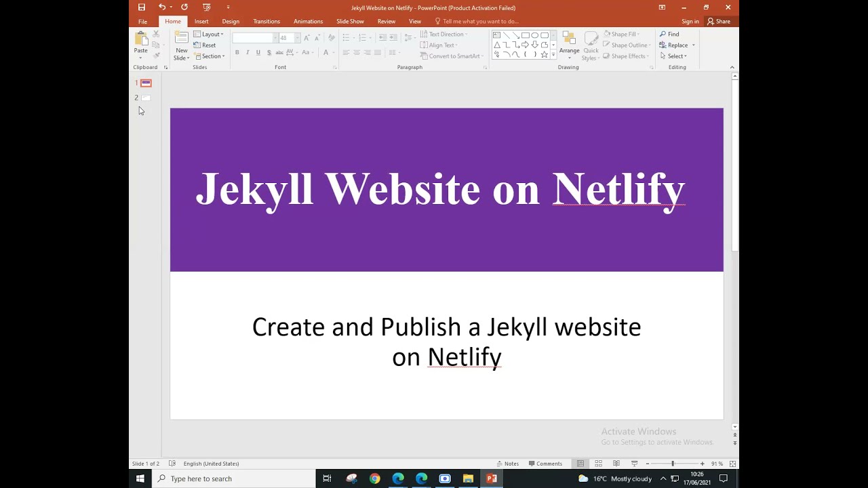Decrease font size with the smaller A icon

click(x=317, y=38)
